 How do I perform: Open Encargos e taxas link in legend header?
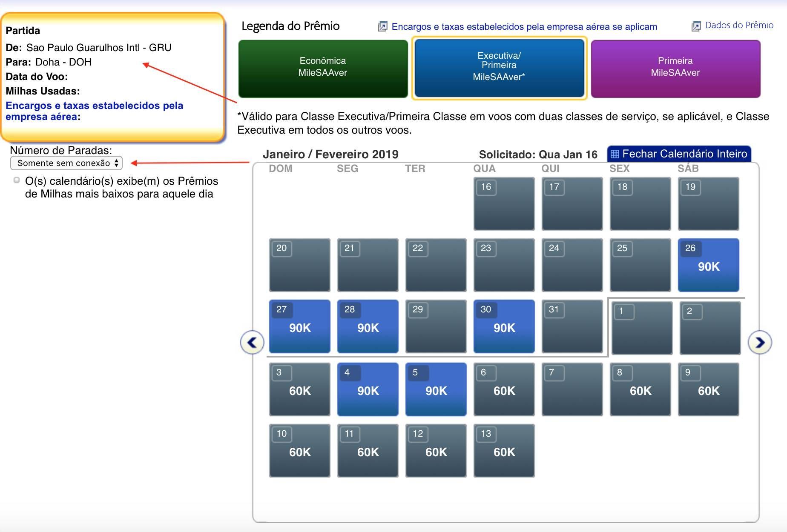coord(524,27)
